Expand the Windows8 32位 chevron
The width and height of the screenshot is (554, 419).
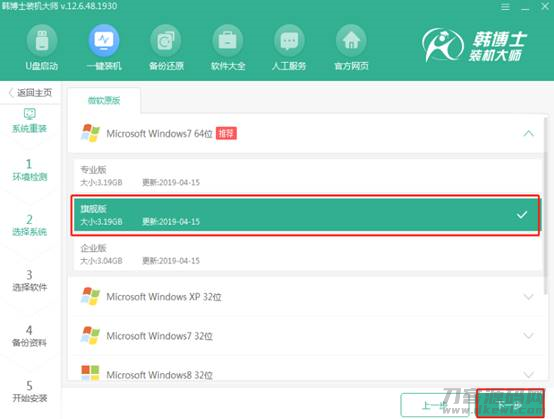tap(529, 374)
